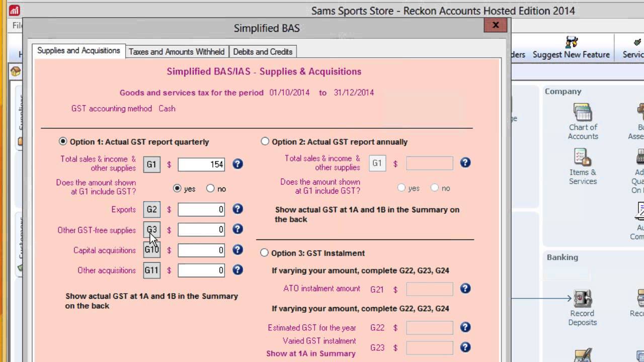Click the ATO instalment amount G21 field
Image resolution: width=644 pixels, height=362 pixels.
tap(429, 289)
